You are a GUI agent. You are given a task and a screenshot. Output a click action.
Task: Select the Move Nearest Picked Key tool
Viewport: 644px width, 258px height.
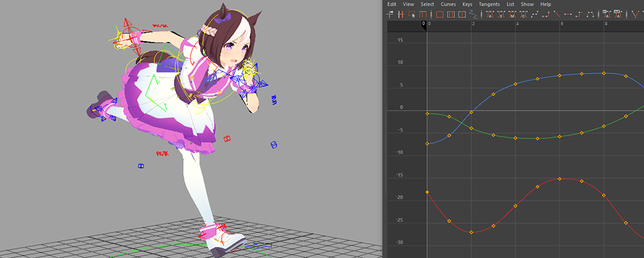coord(390,14)
